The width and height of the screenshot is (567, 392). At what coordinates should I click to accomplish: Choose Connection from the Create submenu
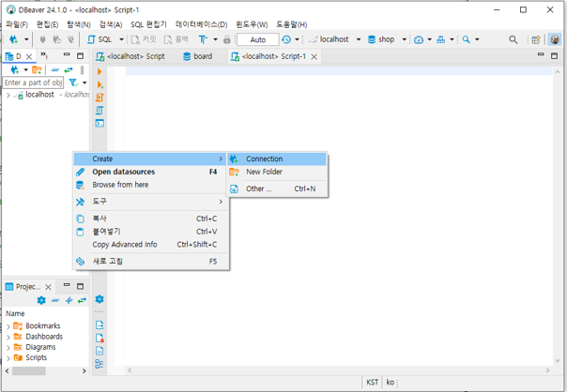[x=277, y=159]
